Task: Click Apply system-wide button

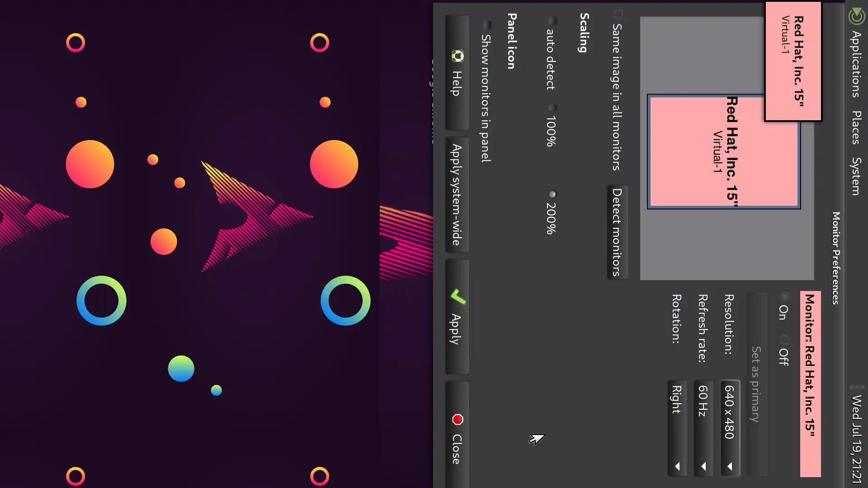Action: pos(457,195)
